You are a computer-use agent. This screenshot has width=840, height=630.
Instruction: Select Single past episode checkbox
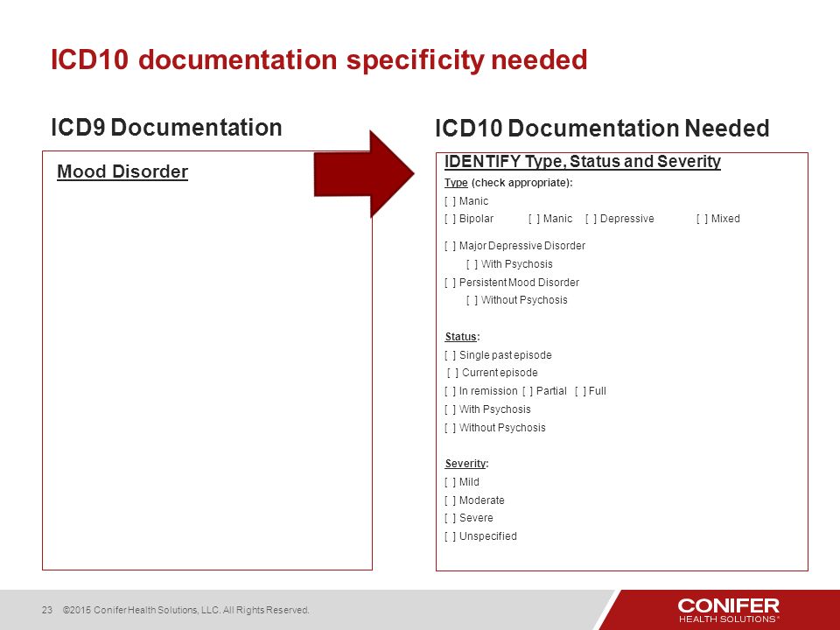pyautogui.click(x=450, y=355)
